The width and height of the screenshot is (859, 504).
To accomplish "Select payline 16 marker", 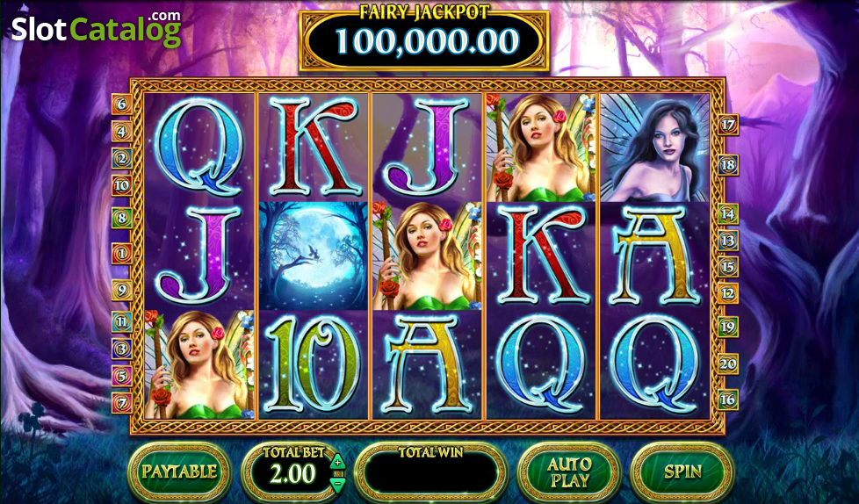I will tap(728, 400).
